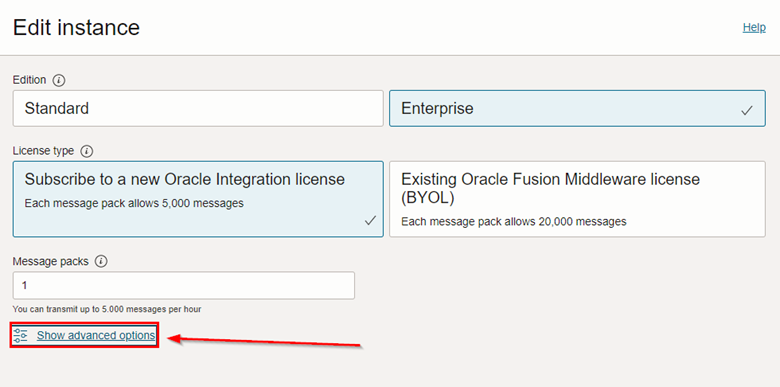Screen dimensions: 780x387
Task: Click the License type info icon
Action: click(87, 151)
